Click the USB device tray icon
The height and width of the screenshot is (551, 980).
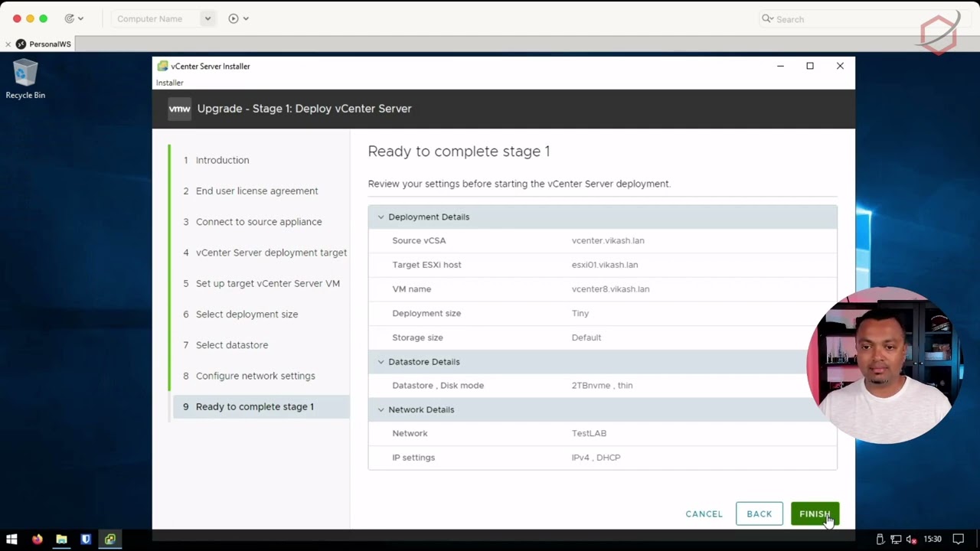(x=880, y=540)
